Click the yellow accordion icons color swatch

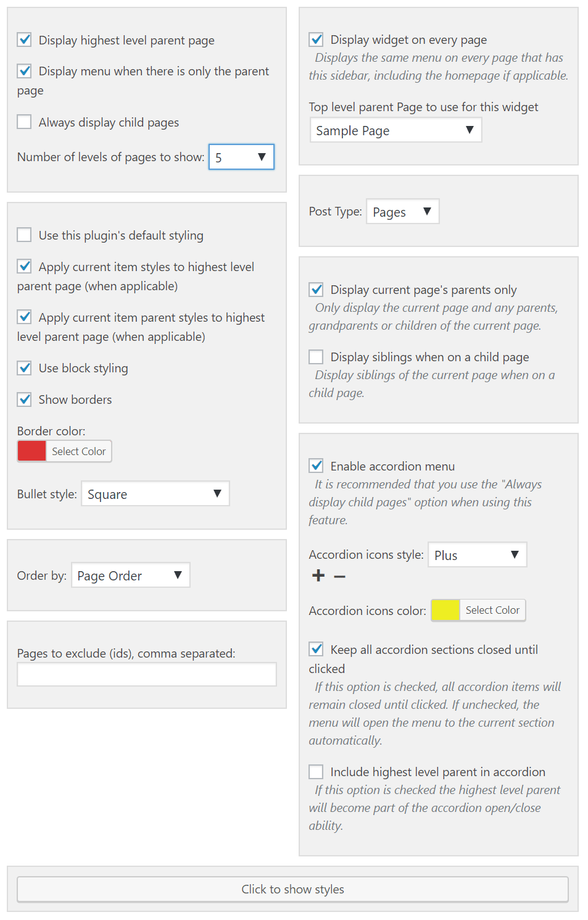[x=446, y=609]
